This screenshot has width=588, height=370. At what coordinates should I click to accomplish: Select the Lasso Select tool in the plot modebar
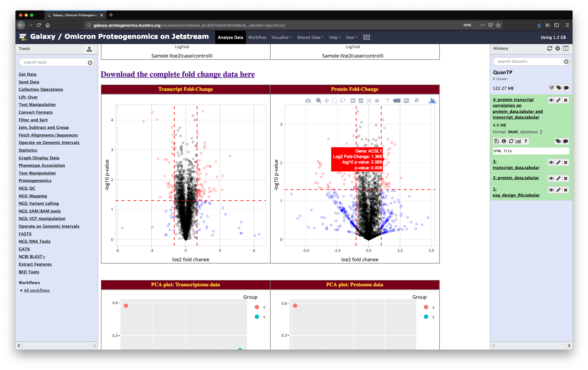(342, 101)
